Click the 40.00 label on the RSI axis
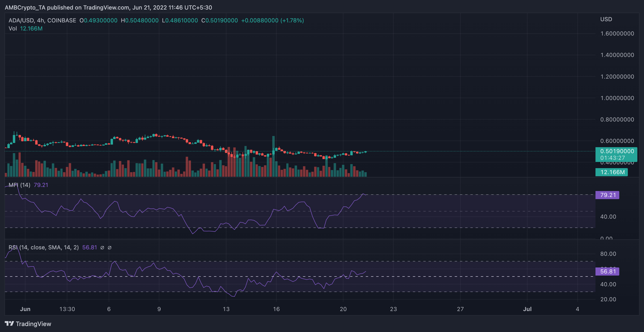The width and height of the screenshot is (644, 332). pyautogui.click(x=608, y=284)
